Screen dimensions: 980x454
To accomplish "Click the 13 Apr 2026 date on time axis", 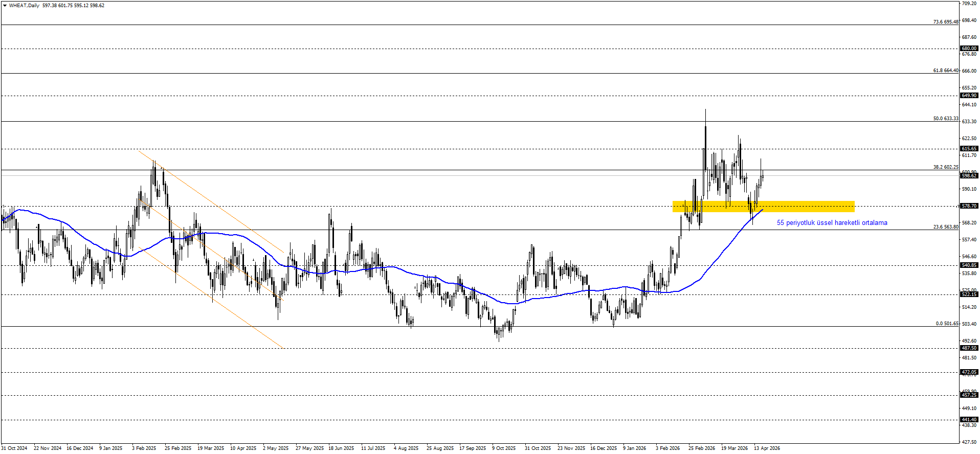I will 767,448.
